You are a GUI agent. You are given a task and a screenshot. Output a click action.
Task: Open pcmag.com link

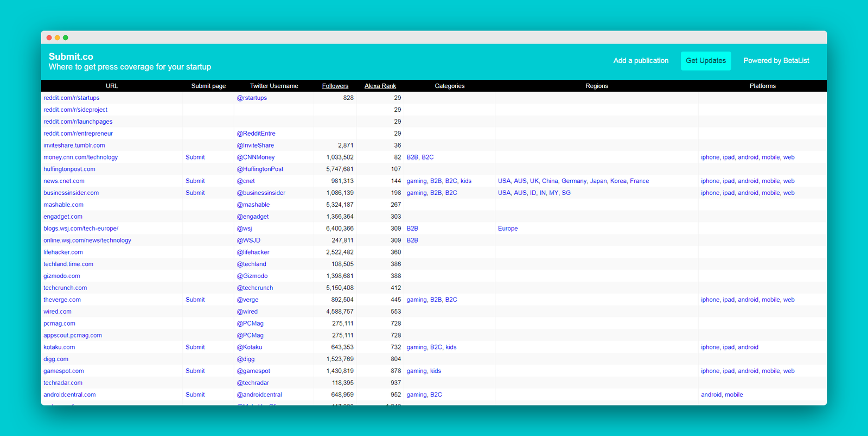pos(59,324)
